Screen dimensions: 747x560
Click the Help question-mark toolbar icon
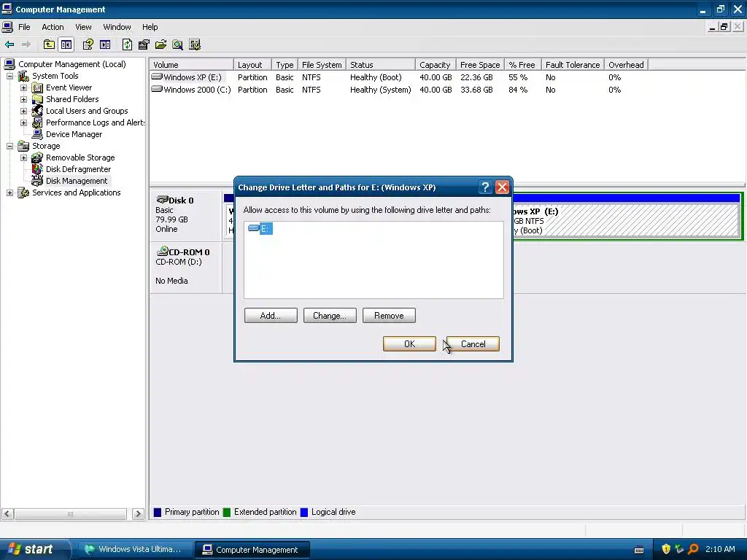[88, 44]
